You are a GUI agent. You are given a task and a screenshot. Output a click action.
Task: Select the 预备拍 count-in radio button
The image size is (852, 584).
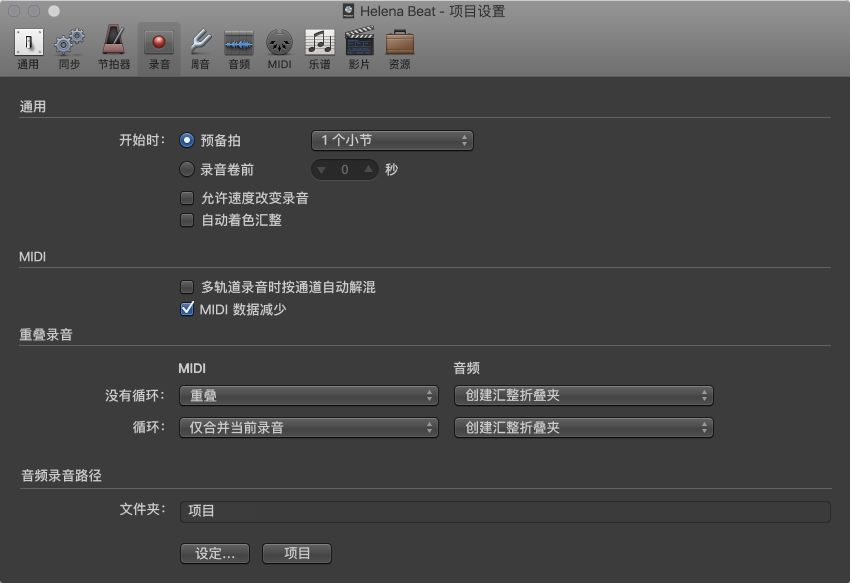click(x=186, y=140)
